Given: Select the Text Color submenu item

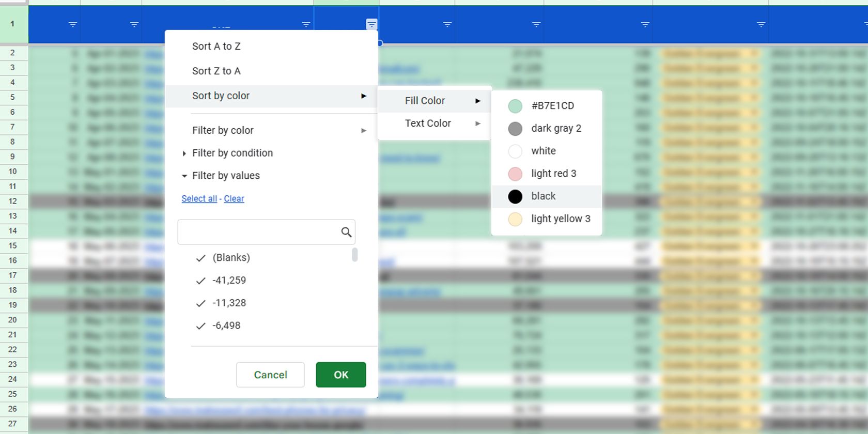Looking at the screenshot, I should (434, 123).
